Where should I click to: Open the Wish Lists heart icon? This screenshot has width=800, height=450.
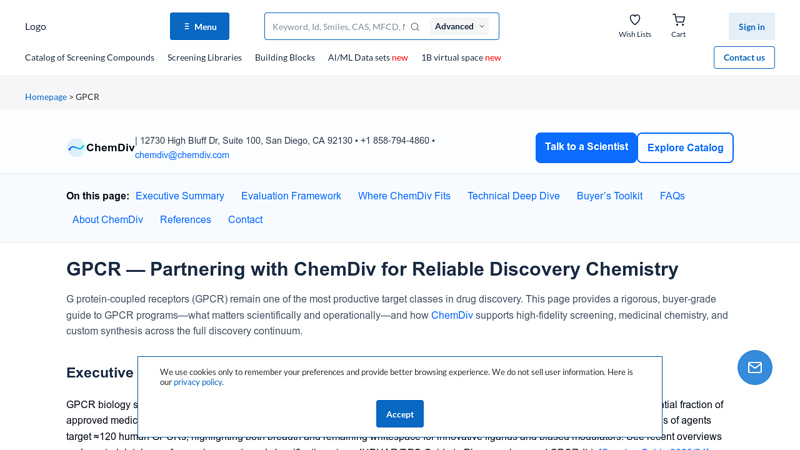(635, 20)
